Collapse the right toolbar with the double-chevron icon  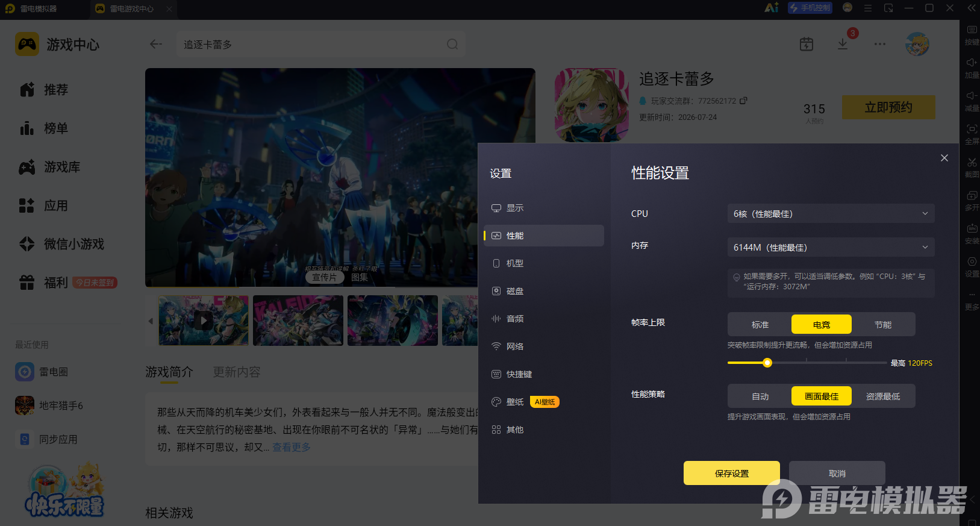pos(972,8)
